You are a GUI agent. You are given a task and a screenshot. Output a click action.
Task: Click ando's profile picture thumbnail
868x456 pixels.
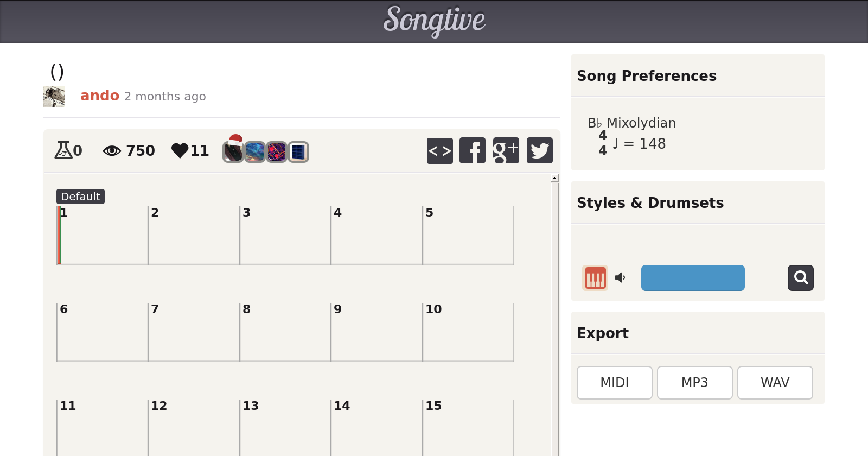tap(54, 97)
